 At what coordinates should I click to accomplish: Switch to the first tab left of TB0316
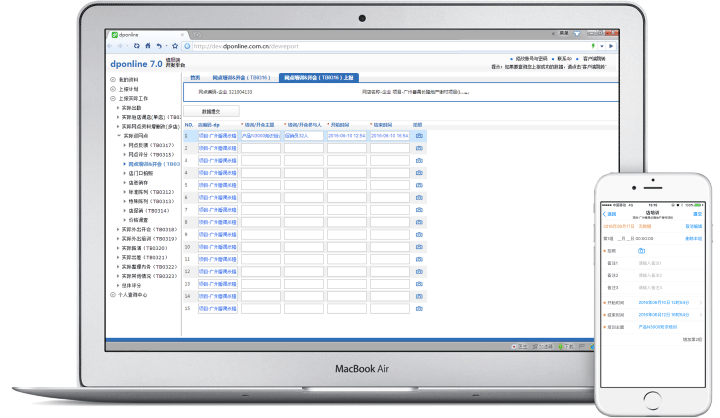195,78
